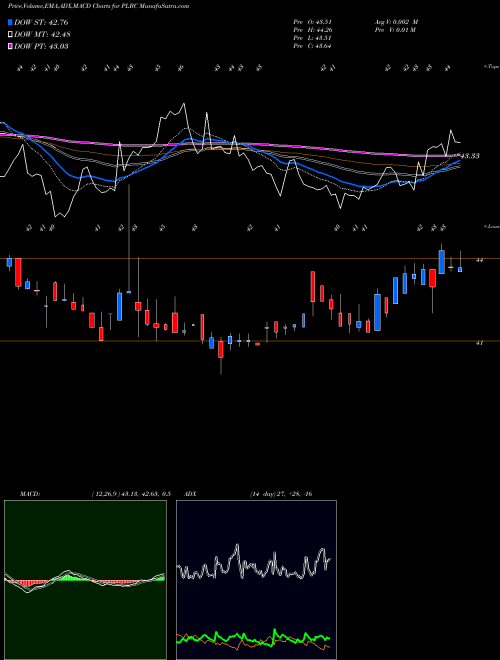Open the dark blue ADX indicator panel
Image resolution: width=500 pixels, height=660 pixels.
coord(256,580)
